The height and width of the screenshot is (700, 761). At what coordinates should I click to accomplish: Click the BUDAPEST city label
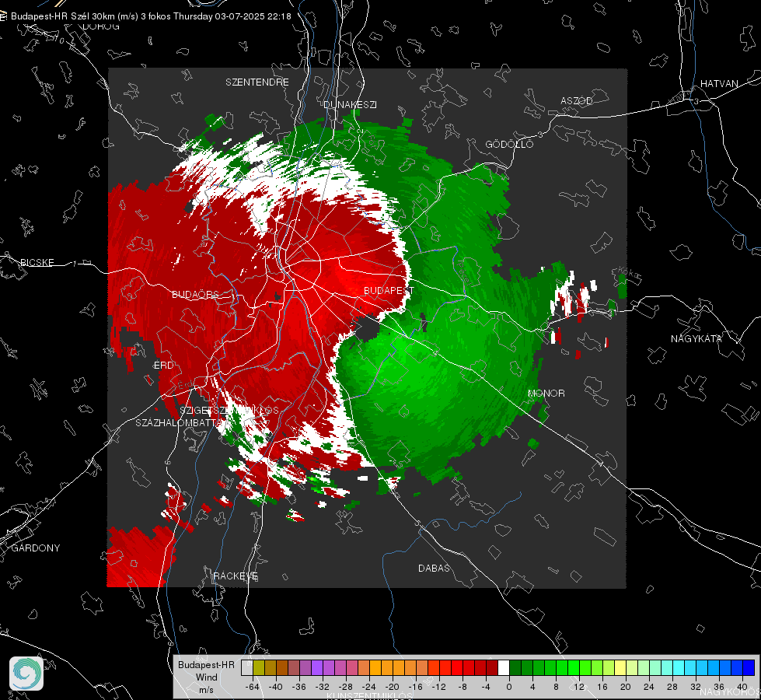point(389,290)
